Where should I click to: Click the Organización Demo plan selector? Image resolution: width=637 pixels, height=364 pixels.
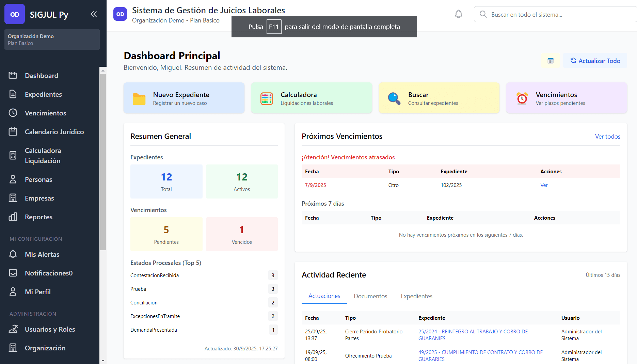click(52, 39)
